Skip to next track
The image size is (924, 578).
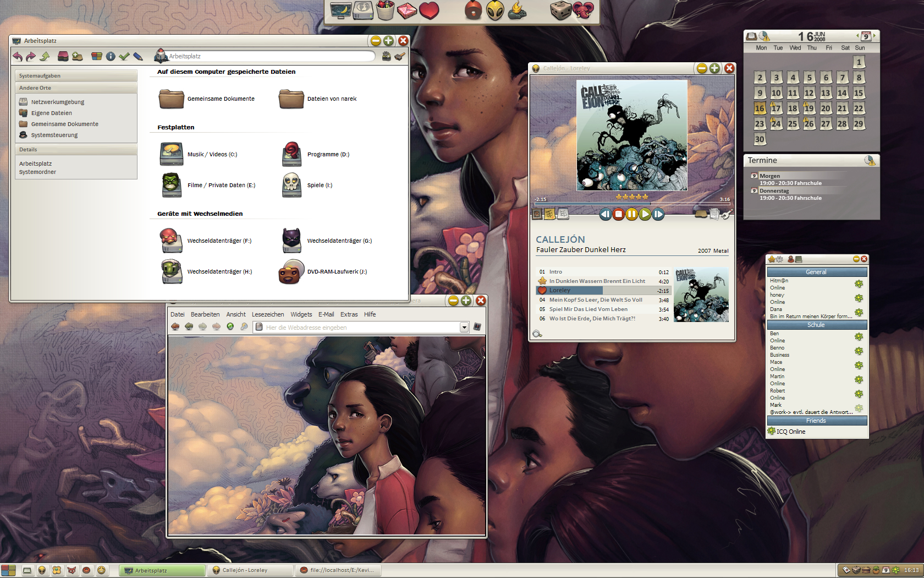(658, 214)
